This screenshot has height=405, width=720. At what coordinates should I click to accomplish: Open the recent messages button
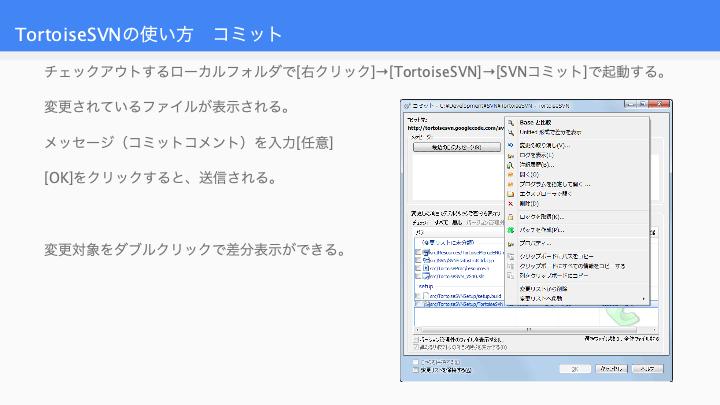point(456,147)
